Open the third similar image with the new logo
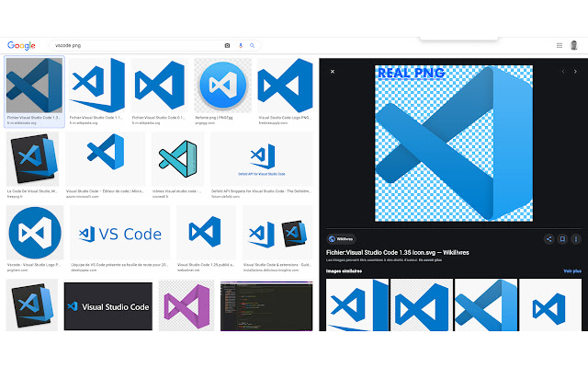Viewport: 588px width, 368px height. point(486,305)
